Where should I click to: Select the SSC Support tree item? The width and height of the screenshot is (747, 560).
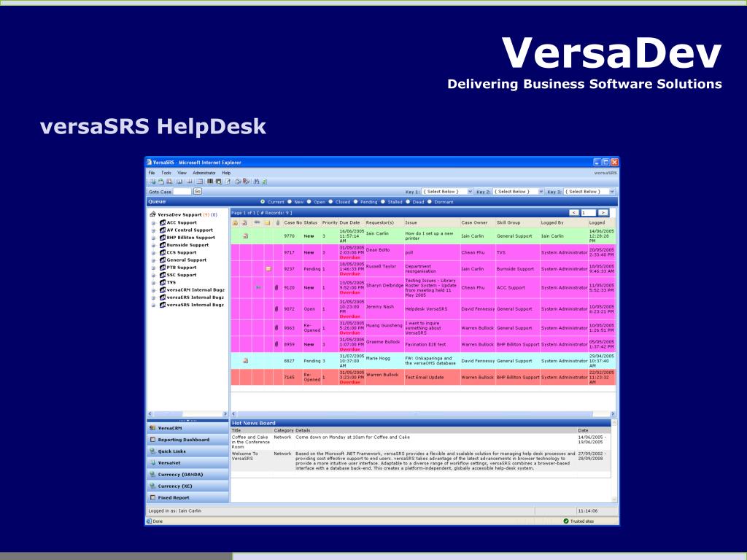pos(181,275)
